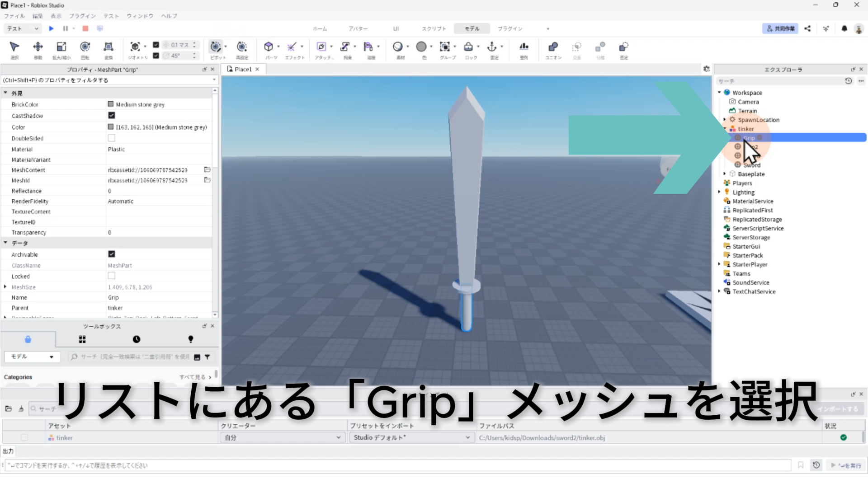Open the プラグイン menu in menu bar

click(82, 16)
